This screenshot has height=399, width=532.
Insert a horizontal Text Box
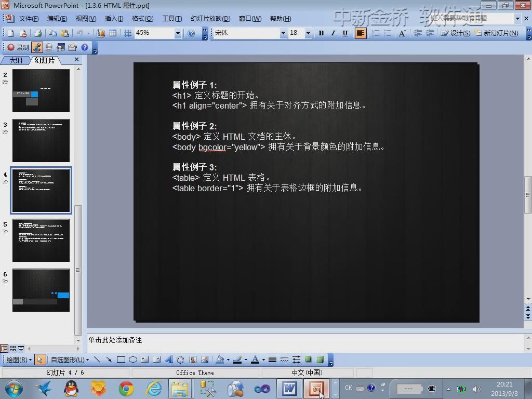tap(145, 360)
